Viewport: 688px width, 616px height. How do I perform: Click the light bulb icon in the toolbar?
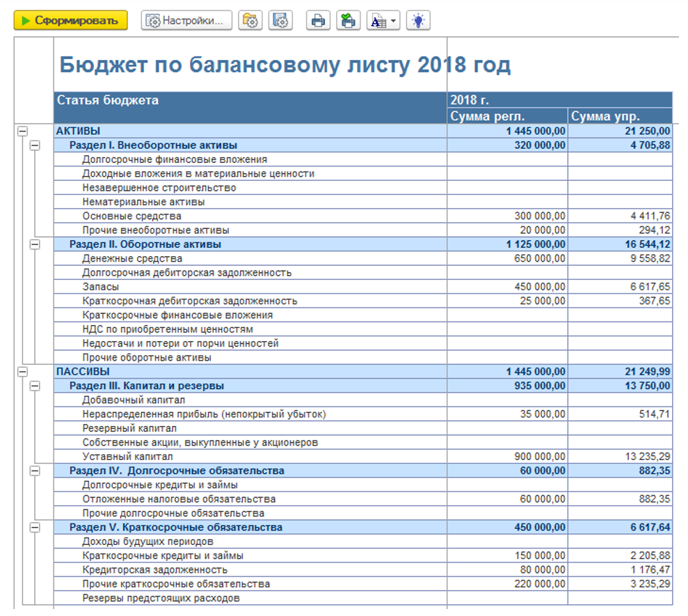point(417,21)
